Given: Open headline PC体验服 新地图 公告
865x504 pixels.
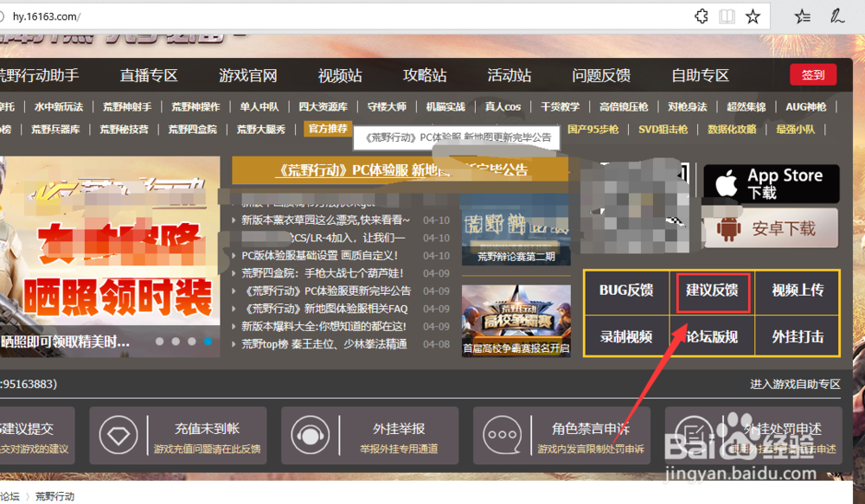Looking at the screenshot, I should (401, 169).
